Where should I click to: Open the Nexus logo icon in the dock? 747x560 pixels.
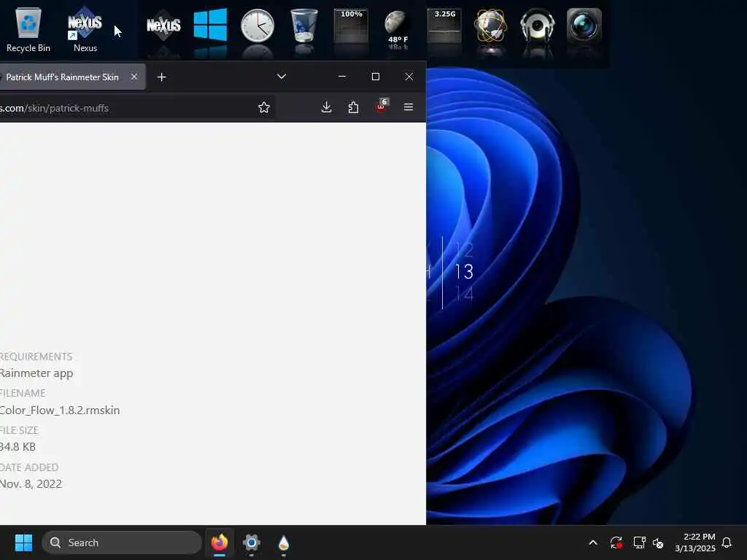point(163,26)
